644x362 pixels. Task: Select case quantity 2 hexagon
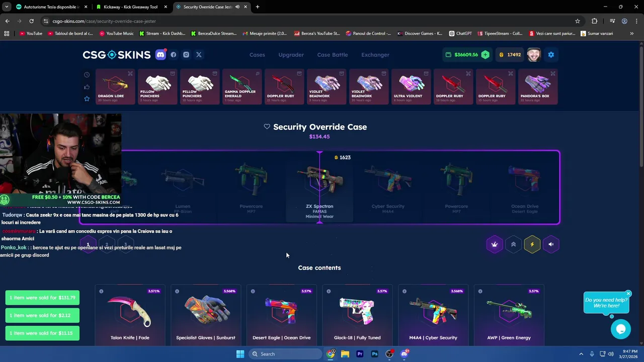(107, 244)
